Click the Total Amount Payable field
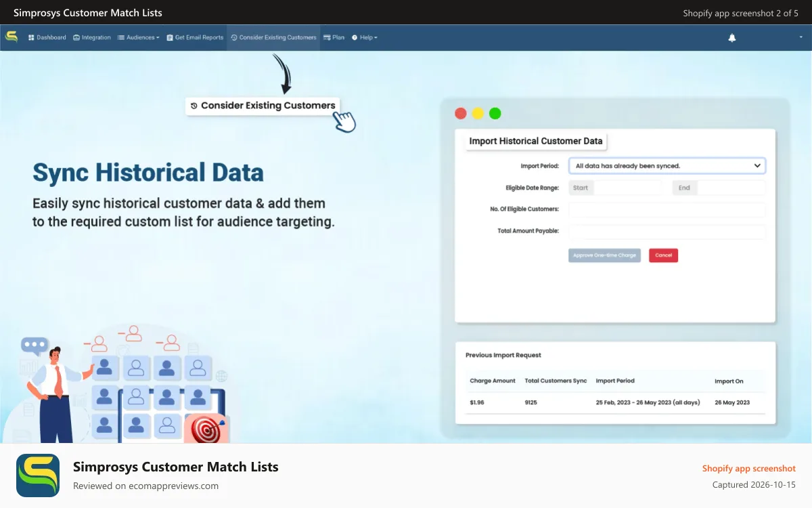Screen dimensions: 812x508 (x=667, y=231)
